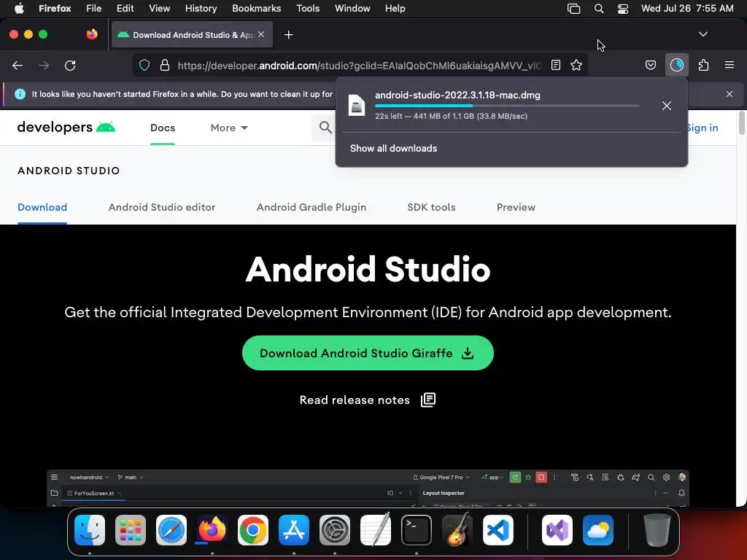The width and height of the screenshot is (747, 560).
Task: Launch Google Chrome from the Dock
Action: [253, 530]
